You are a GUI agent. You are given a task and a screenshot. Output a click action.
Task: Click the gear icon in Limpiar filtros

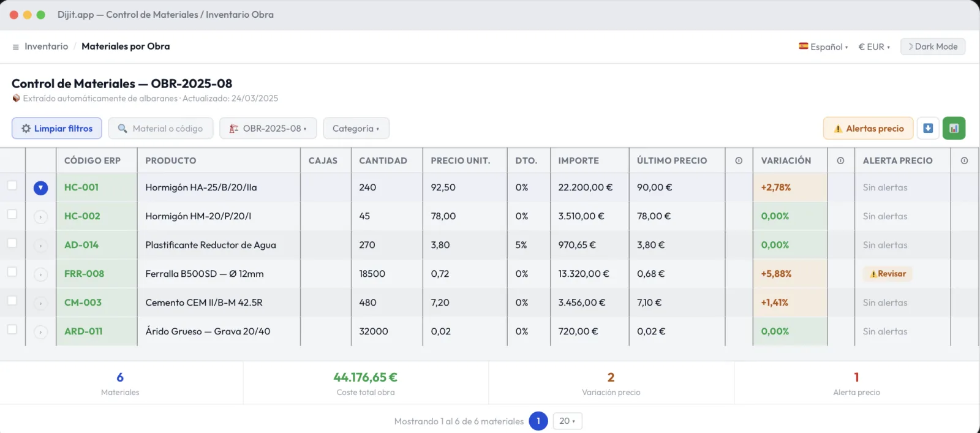[x=26, y=129]
